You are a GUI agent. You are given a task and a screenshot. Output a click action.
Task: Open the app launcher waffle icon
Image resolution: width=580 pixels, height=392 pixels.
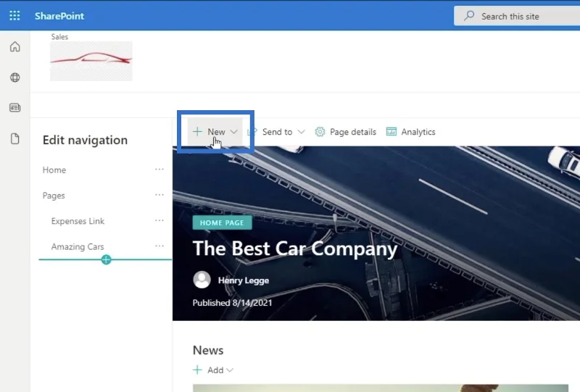point(14,15)
